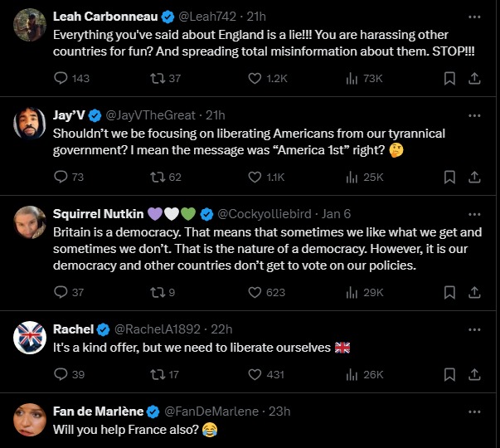The width and height of the screenshot is (500, 448).
Task: Like Rachel's tweet about liberating ourselves
Action: (x=255, y=374)
